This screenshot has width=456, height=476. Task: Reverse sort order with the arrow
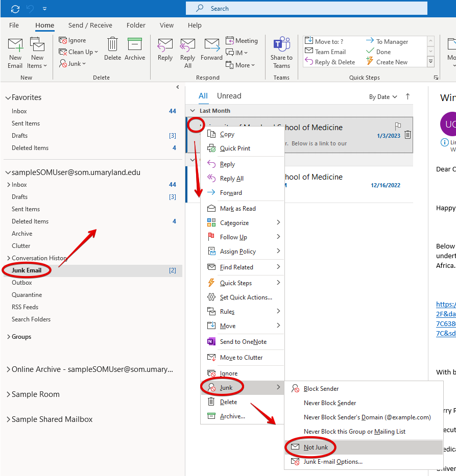tap(407, 96)
